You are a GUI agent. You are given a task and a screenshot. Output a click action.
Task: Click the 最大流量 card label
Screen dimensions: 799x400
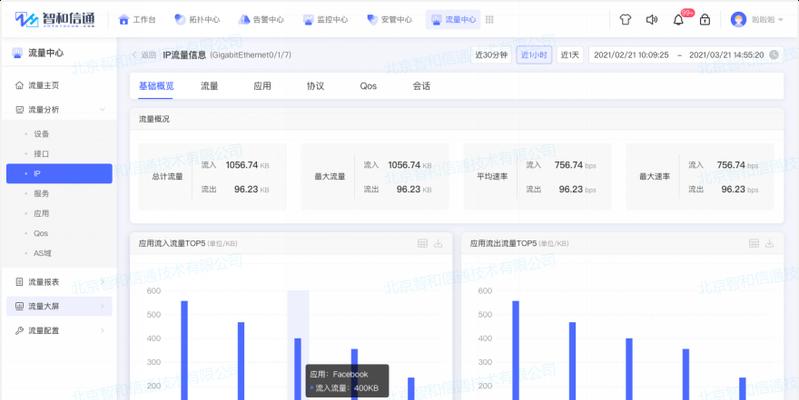click(x=330, y=177)
